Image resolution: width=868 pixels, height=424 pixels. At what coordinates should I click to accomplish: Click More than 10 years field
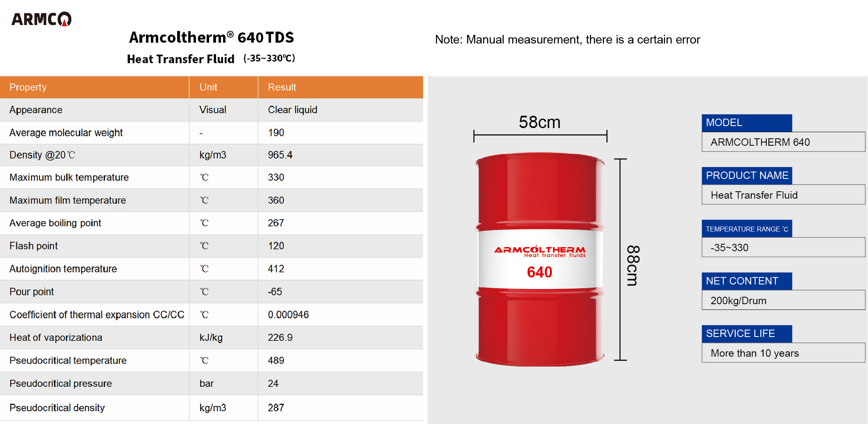click(x=783, y=353)
